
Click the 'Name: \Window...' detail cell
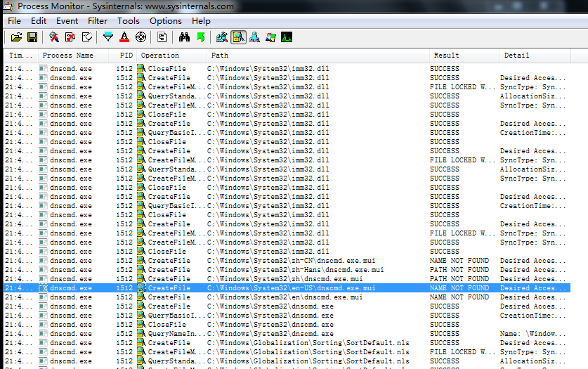533,334
